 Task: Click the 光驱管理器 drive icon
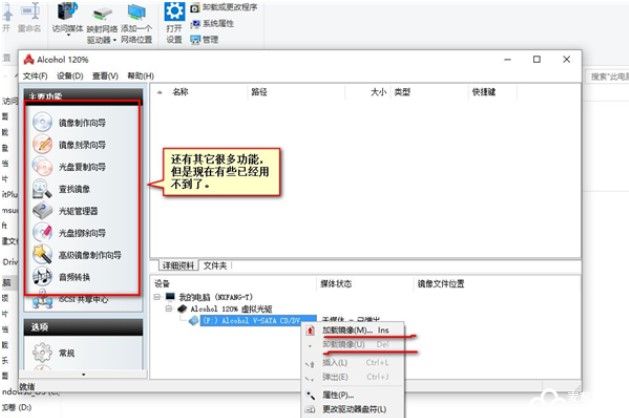(x=42, y=210)
